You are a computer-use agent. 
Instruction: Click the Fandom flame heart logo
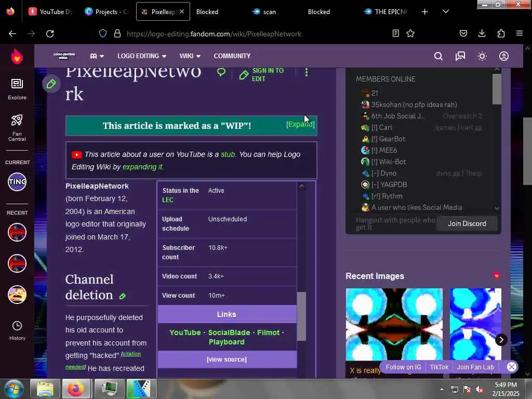pyautogui.click(x=17, y=56)
